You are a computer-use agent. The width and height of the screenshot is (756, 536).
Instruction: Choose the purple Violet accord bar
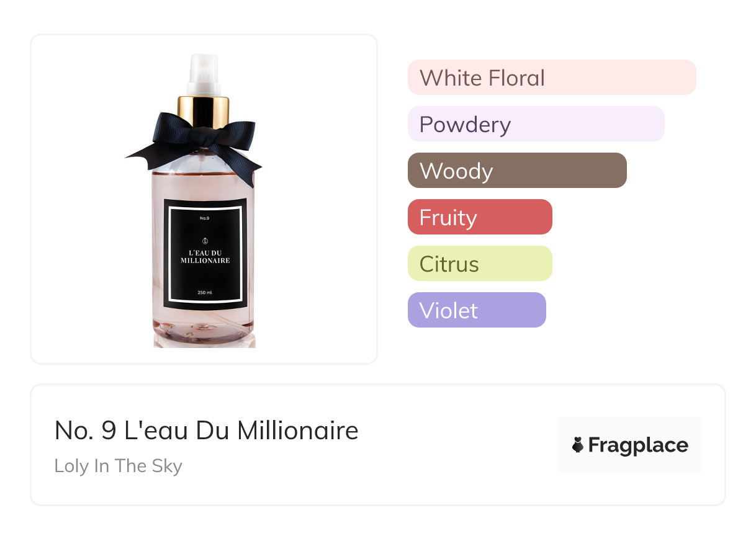click(477, 310)
